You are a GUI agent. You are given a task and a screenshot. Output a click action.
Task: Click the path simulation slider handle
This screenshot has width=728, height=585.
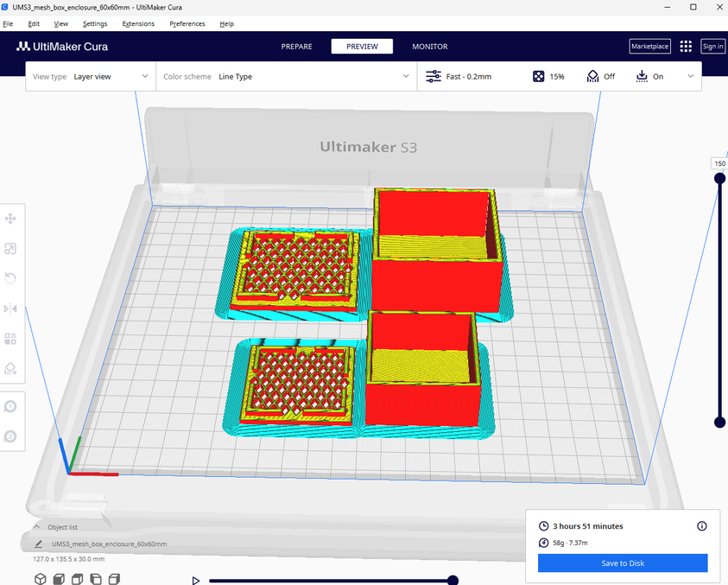pyautogui.click(x=453, y=580)
